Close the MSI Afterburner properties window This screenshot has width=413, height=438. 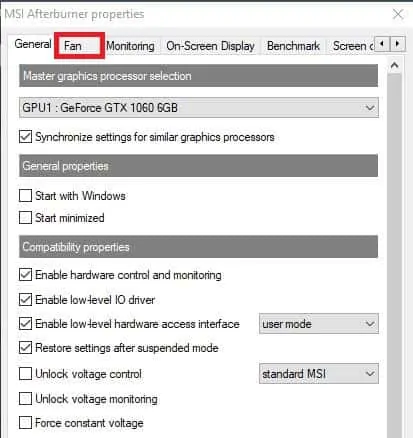[398, 14]
